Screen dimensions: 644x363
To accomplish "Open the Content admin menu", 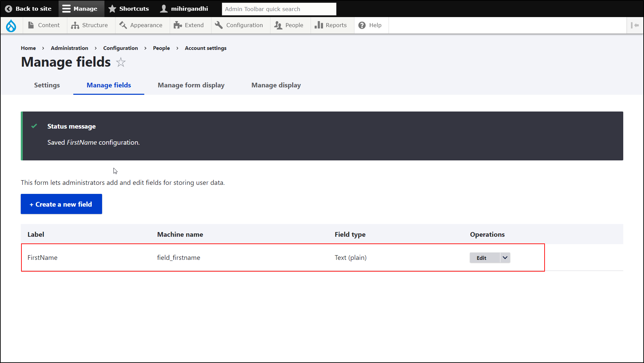I will [x=44, y=25].
